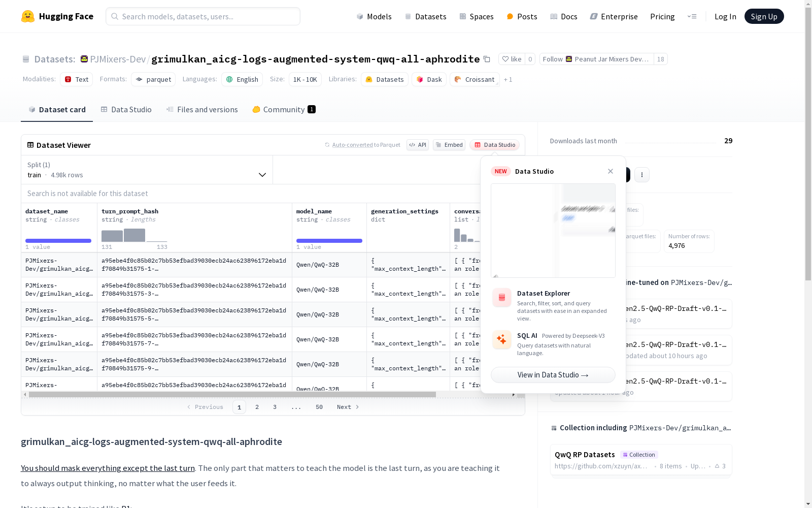The width and height of the screenshot is (812, 508).
Task: Switch to the Data Studio tab
Action: (126, 109)
